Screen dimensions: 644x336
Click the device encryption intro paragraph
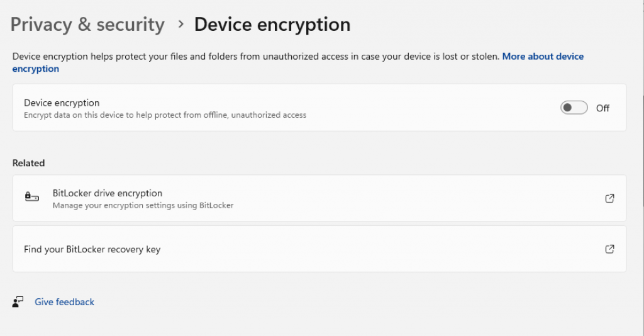(x=252, y=57)
